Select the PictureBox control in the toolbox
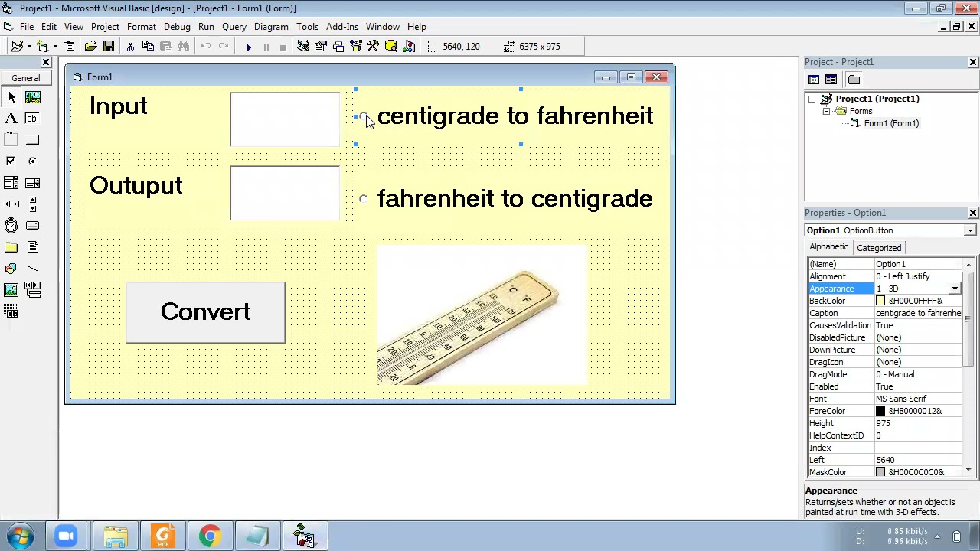This screenshot has width=980, height=551. (x=32, y=97)
